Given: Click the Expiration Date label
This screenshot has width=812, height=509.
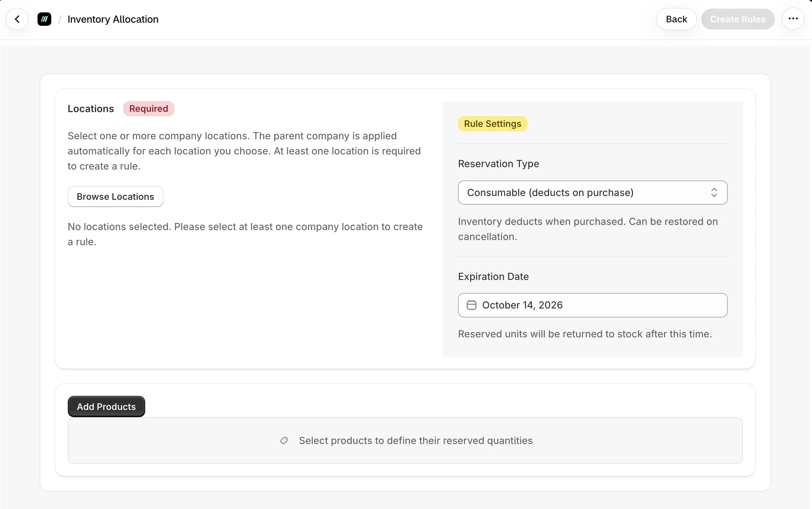Looking at the screenshot, I should coord(493,277).
